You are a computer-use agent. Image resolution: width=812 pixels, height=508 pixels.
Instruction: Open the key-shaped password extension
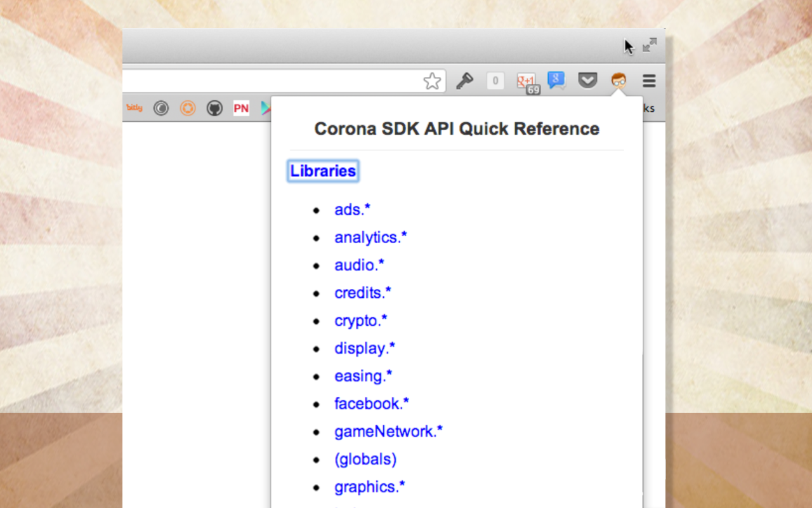pyautogui.click(x=464, y=81)
